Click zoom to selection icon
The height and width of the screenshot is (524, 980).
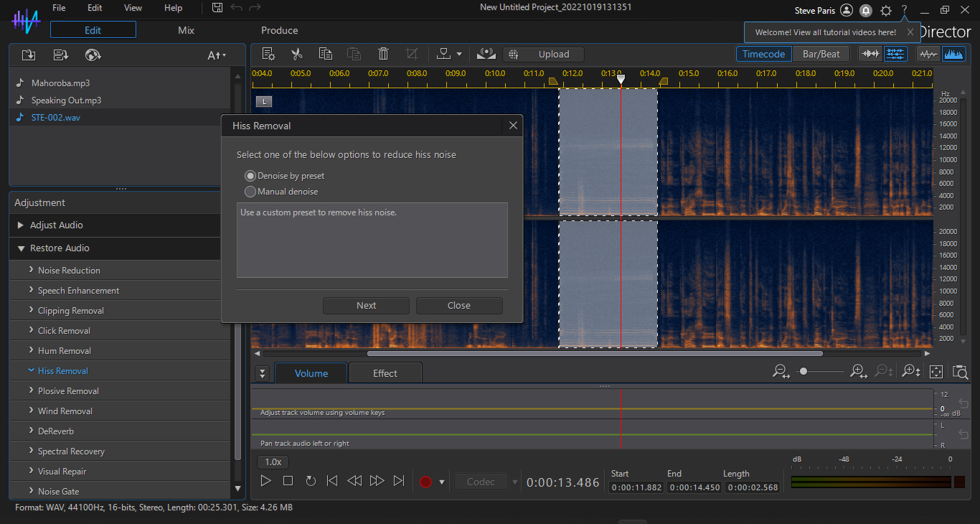(x=960, y=371)
